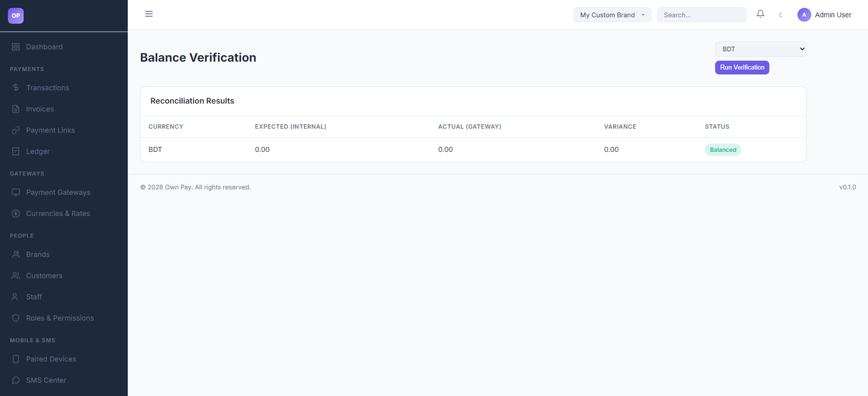Image resolution: width=868 pixels, height=396 pixels.
Task: Click the Admin User name label
Action: point(833,15)
